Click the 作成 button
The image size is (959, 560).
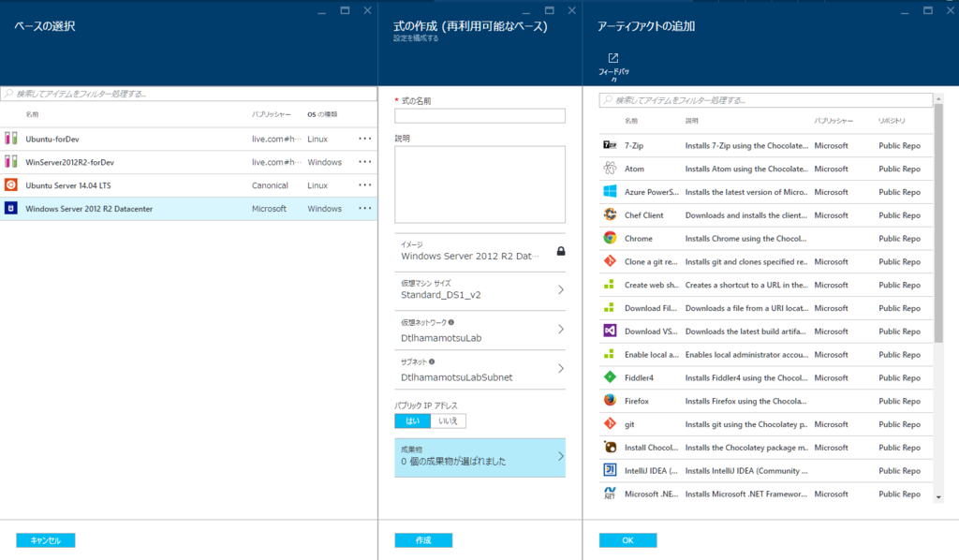click(x=423, y=540)
